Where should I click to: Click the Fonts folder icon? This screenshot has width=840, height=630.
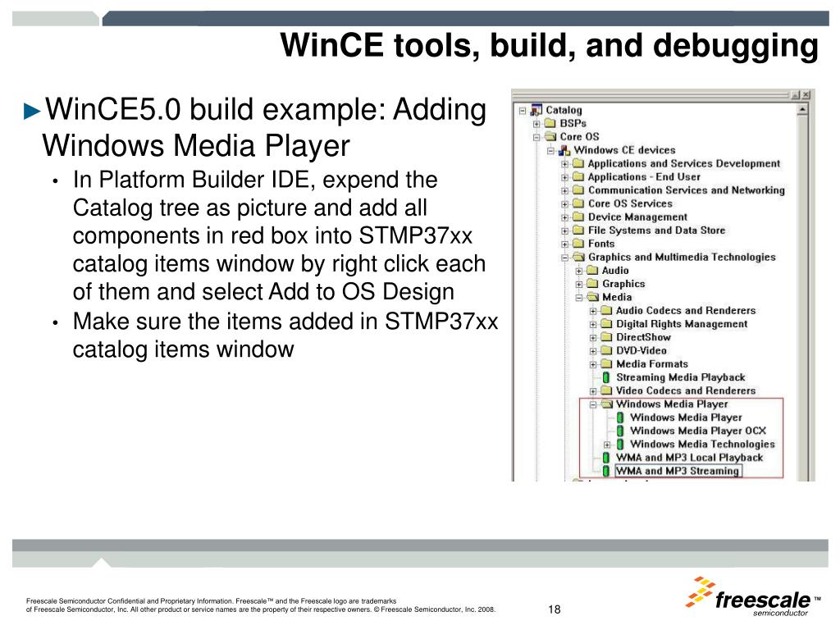[x=578, y=244]
